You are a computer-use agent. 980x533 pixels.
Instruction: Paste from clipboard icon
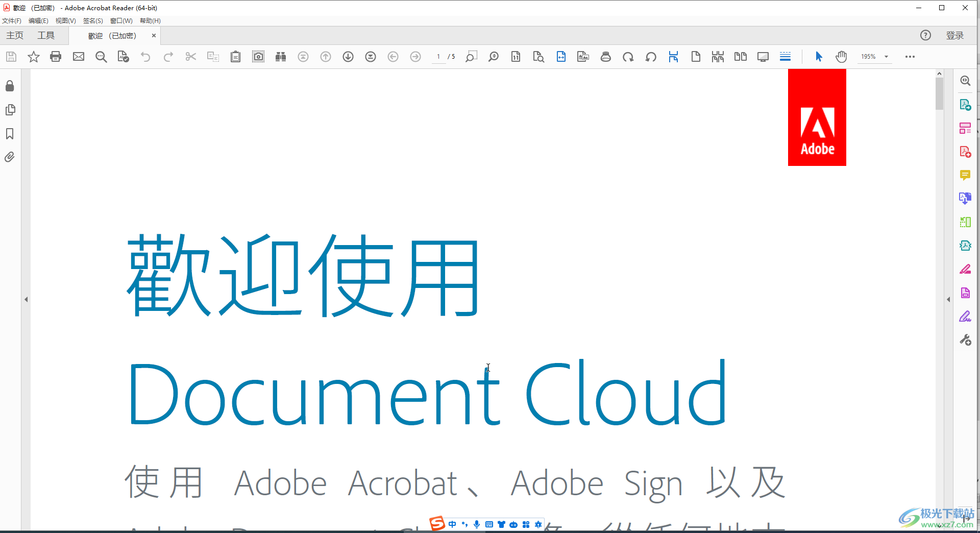pyautogui.click(x=235, y=57)
